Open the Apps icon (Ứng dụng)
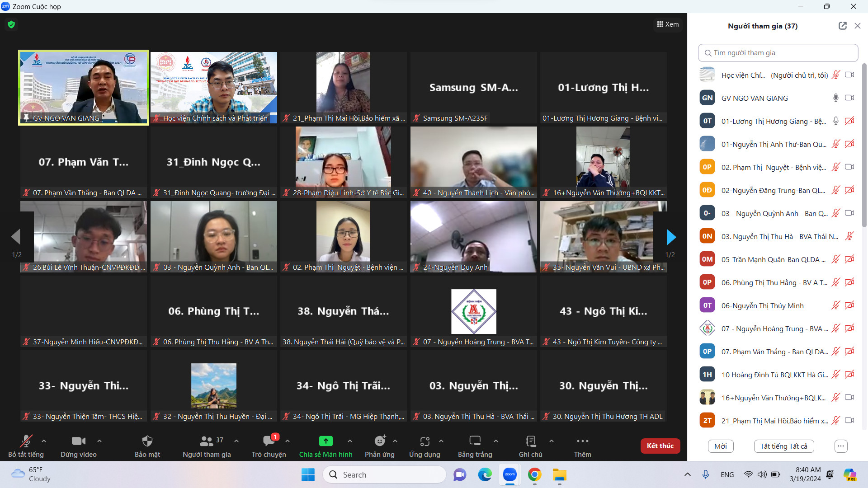The image size is (868, 488). (425, 441)
